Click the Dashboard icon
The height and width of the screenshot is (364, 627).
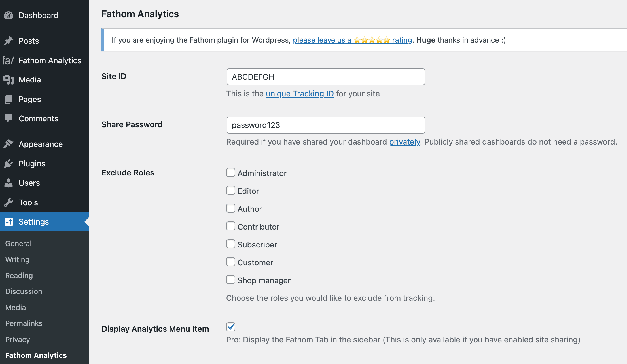point(8,15)
